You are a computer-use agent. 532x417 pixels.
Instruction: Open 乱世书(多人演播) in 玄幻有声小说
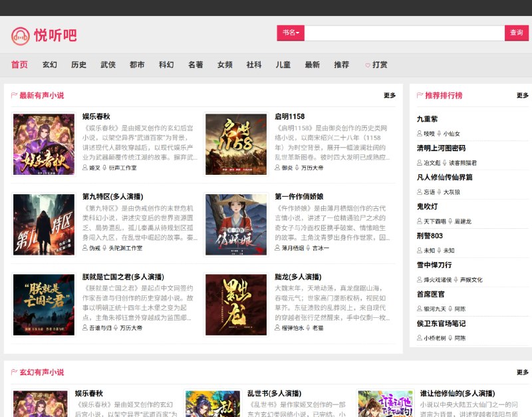pyautogui.click(x=274, y=393)
